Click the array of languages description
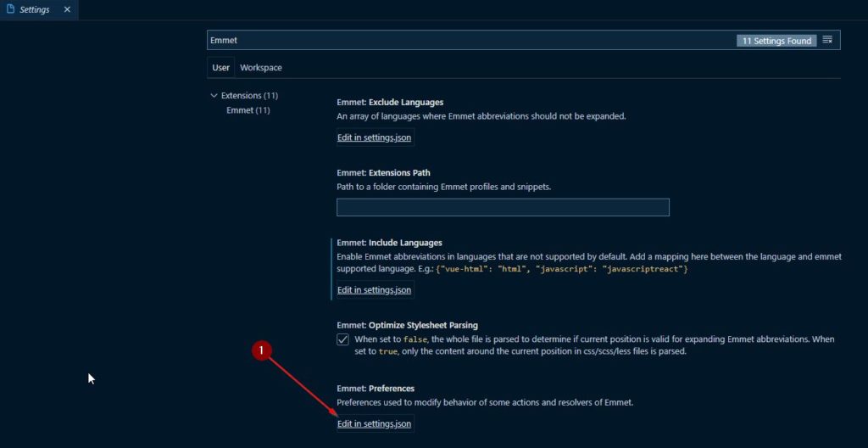868x448 pixels. coord(481,116)
